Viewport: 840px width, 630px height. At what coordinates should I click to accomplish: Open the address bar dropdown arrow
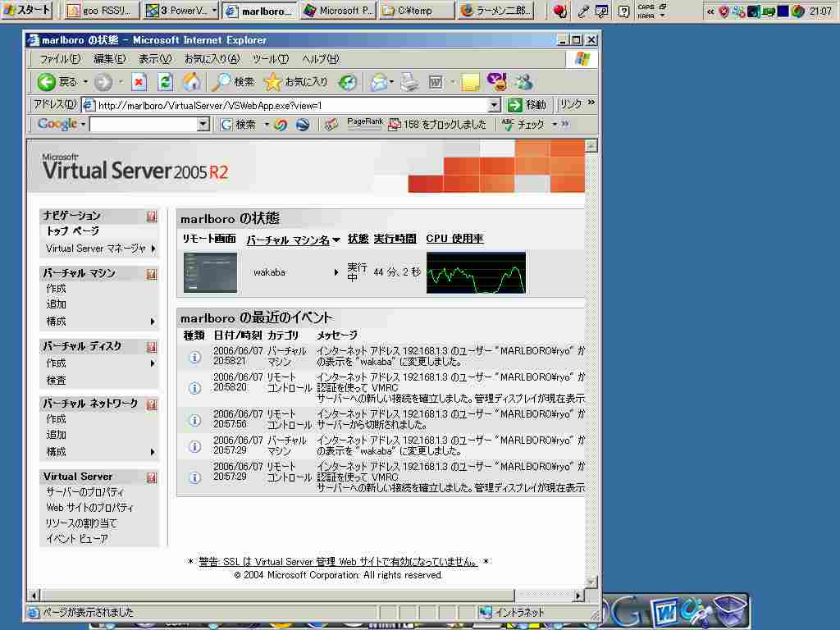[495, 105]
